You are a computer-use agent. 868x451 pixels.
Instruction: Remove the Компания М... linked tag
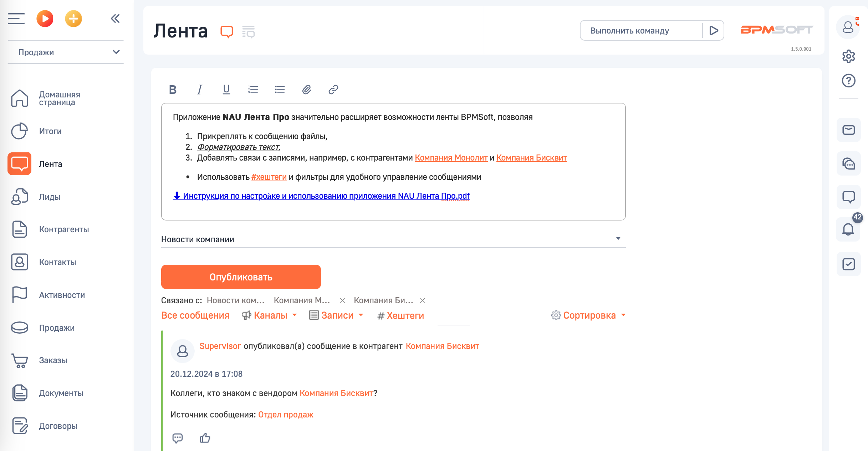pyautogui.click(x=342, y=301)
